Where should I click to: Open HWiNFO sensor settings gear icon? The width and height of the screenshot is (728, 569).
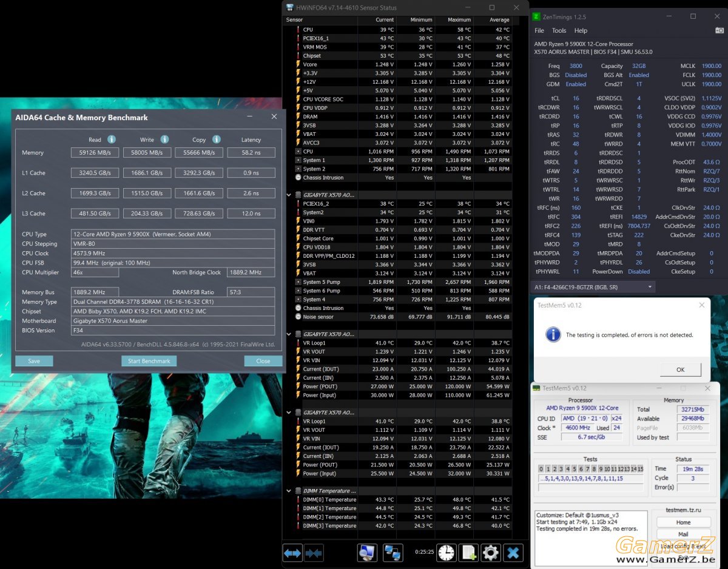[490, 553]
